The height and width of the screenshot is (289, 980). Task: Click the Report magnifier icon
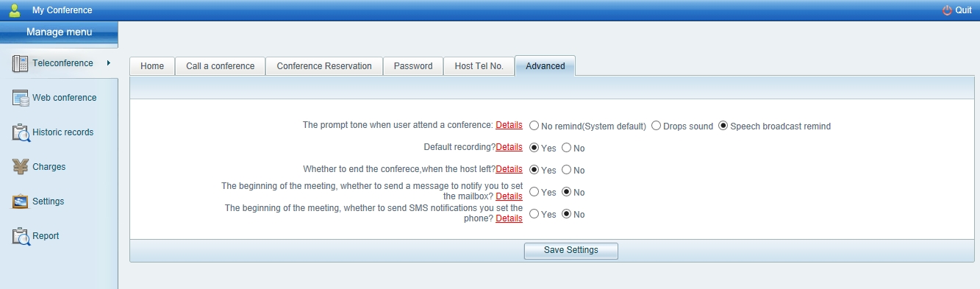click(20, 236)
